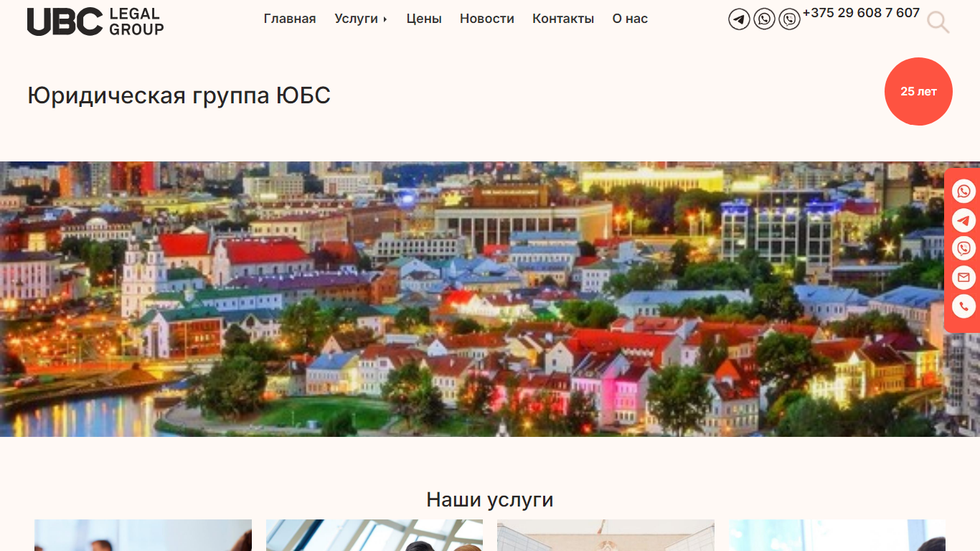
Task: Open the third service card thumbnail
Action: tap(606, 535)
